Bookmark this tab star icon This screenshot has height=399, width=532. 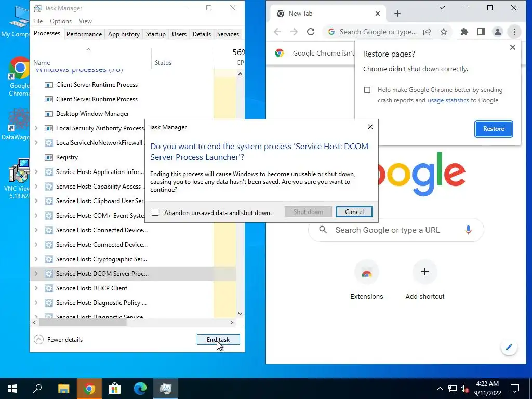click(x=444, y=32)
